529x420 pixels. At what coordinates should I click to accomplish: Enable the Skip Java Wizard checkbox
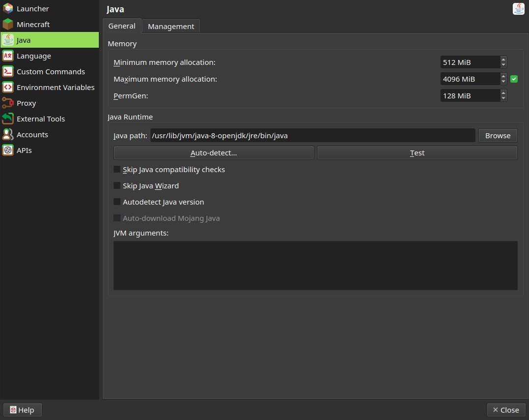pyautogui.click(x=117, y=186)
